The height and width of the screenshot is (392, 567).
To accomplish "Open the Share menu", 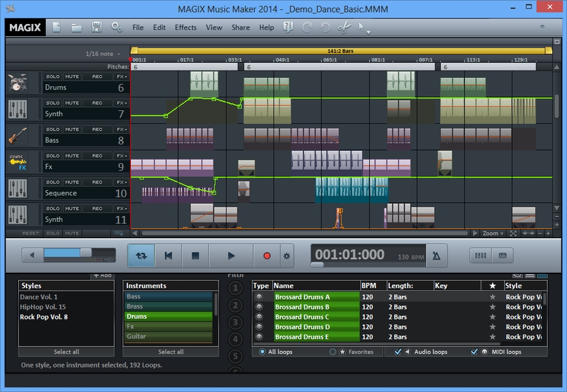I will pyautogui.click(x=241, y=27).
